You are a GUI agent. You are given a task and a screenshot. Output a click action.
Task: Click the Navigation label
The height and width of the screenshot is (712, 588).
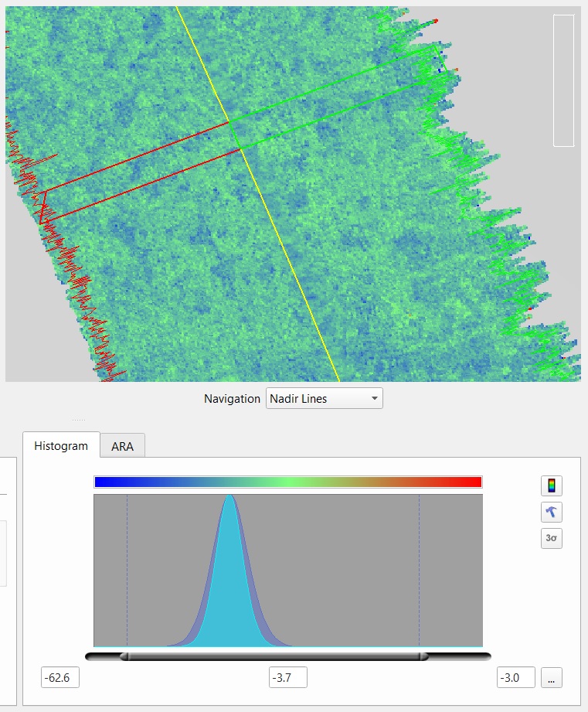click(232, 399)
